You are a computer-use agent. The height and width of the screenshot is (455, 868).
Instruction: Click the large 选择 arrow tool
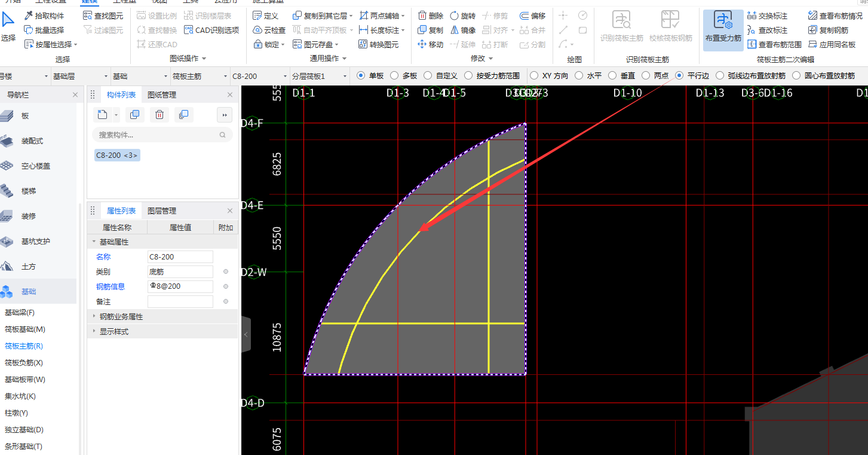[x=8, y=26]
